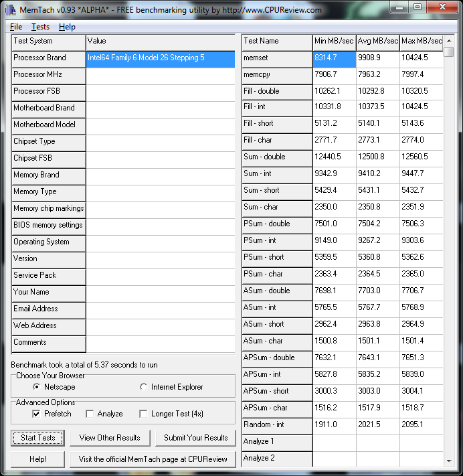Click the Test Name column header
The height and width of the screenshot is (476, 463).
277,42
